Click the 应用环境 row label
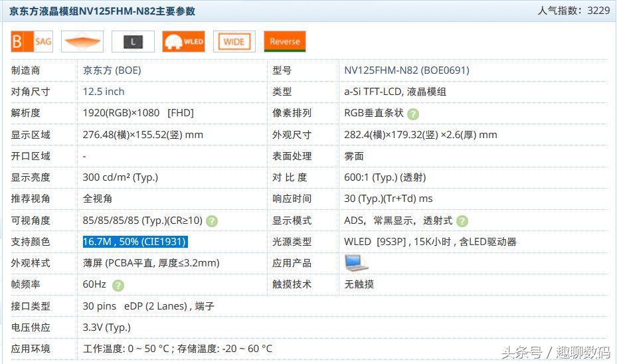This screenshot has height=364, width=619. tap(31, 349)
